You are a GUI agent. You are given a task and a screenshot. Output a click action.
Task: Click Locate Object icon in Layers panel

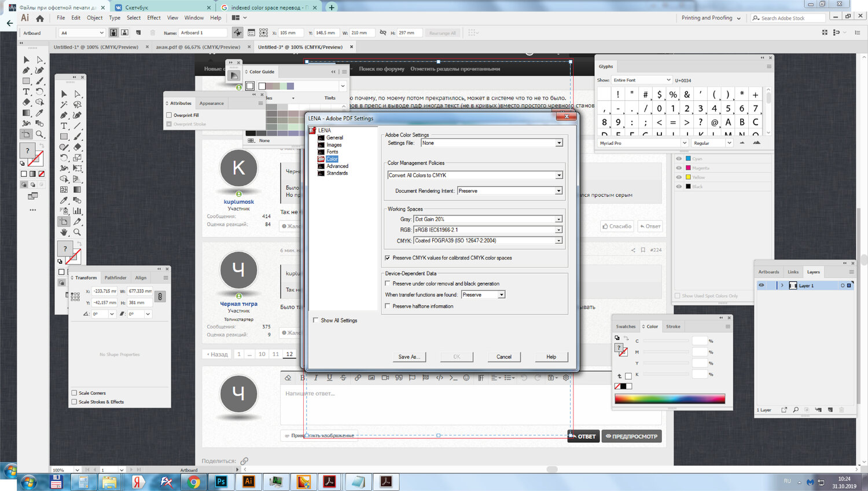(x=796, y=410)
